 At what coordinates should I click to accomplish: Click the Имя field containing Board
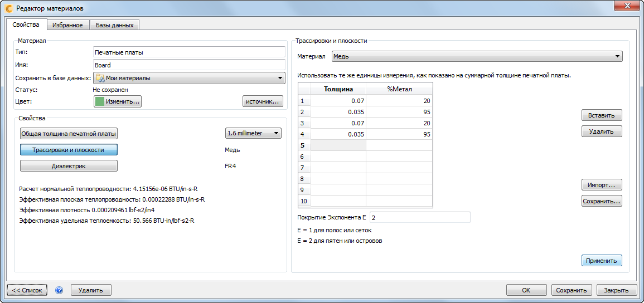tap(189, 65)
